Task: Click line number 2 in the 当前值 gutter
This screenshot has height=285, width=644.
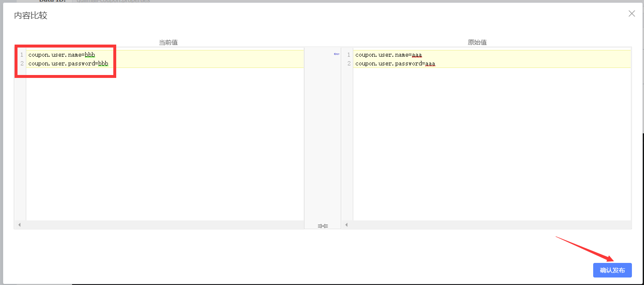Action: tap(22, 63)
